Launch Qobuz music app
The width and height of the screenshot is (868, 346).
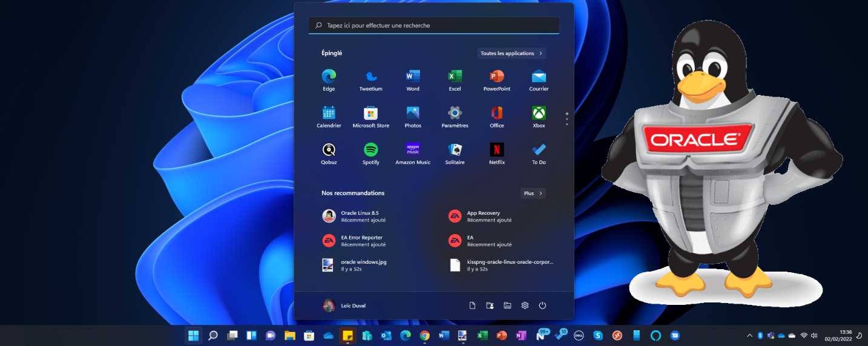click(x=329, y=154)
